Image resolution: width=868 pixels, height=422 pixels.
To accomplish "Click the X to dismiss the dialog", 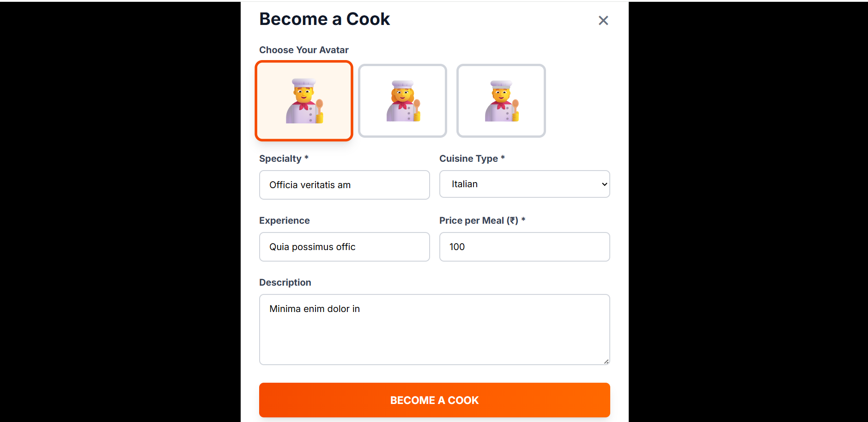I will click(x=603, y=20).
